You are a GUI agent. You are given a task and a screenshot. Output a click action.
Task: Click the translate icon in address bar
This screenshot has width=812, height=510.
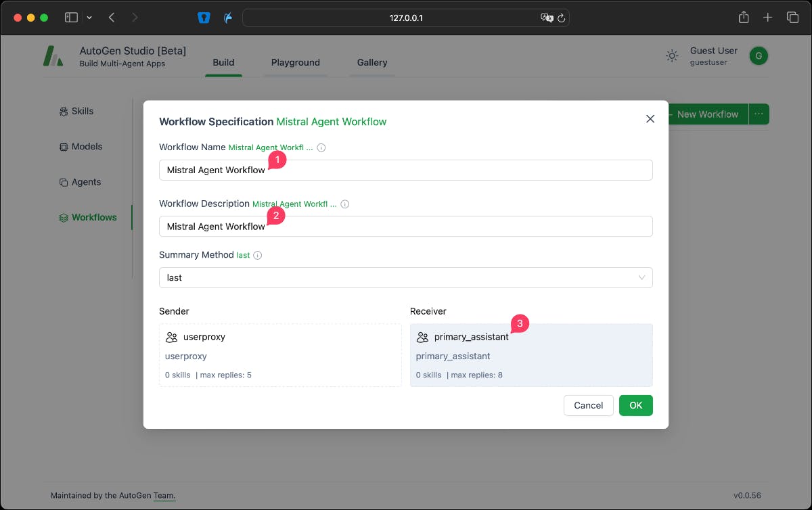coord(547,18)
